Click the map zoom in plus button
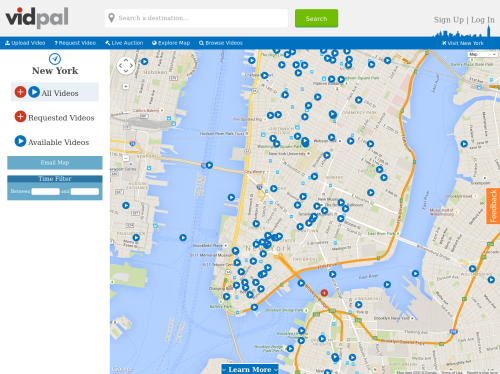500x374 pixels. pos(126,86)
